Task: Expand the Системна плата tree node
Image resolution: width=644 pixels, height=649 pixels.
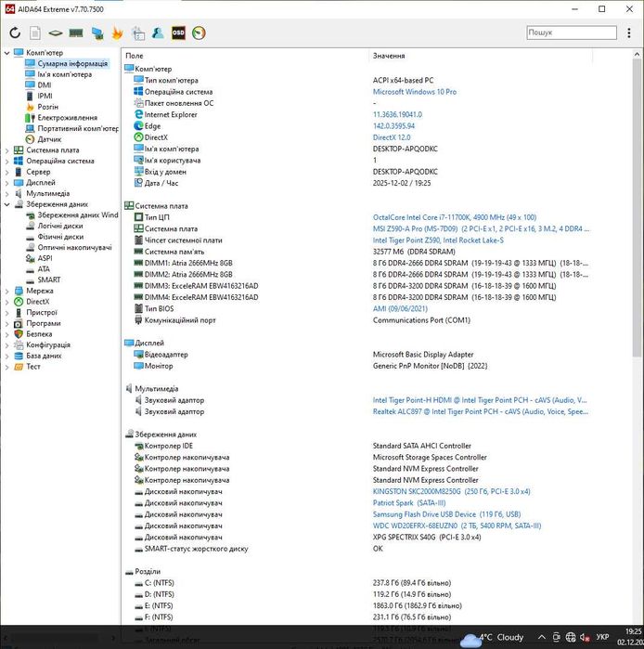Action: [x=7, y=150]
